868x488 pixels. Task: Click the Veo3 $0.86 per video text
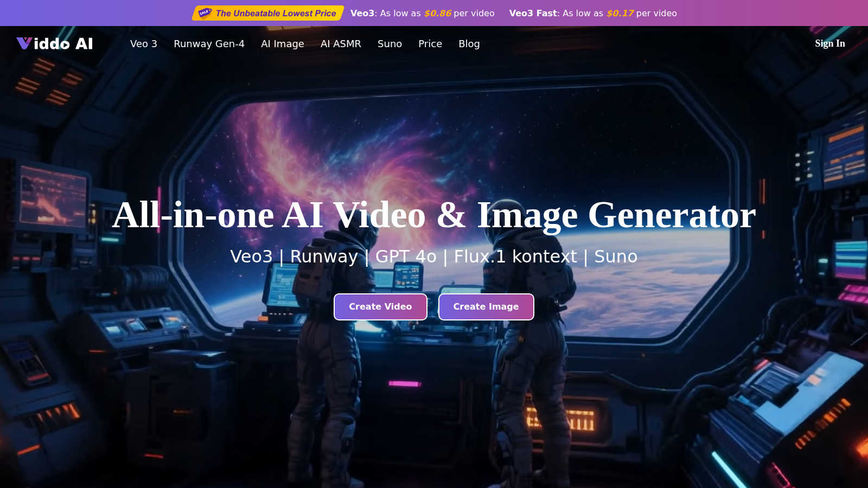[x=423, y=13]
